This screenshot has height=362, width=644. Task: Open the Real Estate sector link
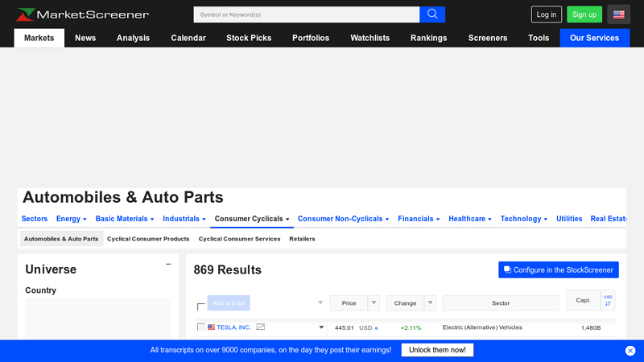[x=609, y=219]
